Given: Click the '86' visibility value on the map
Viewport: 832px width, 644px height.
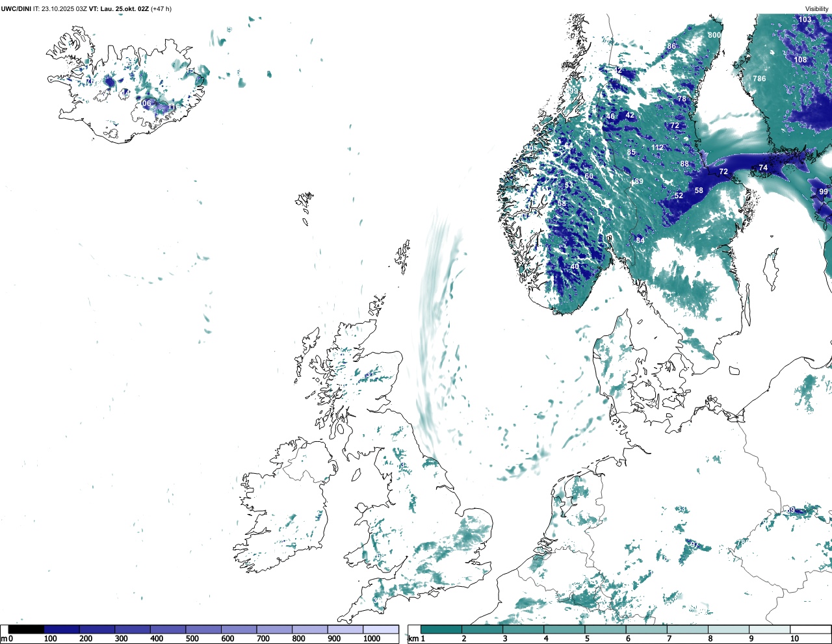Looking at the screenshot, I should click(671, 46).
